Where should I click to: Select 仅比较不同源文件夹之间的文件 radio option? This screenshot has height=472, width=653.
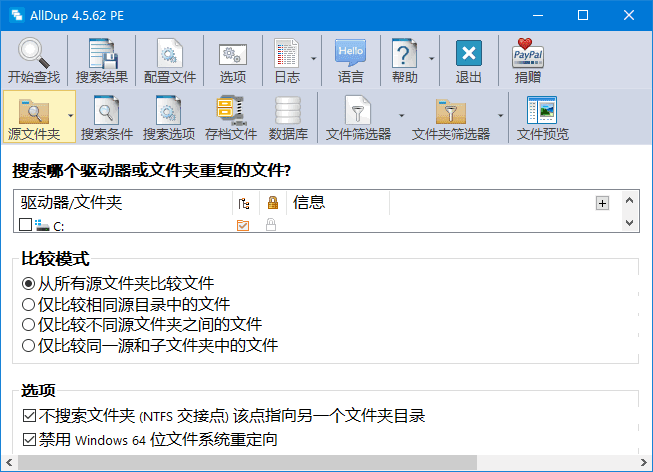28,325
